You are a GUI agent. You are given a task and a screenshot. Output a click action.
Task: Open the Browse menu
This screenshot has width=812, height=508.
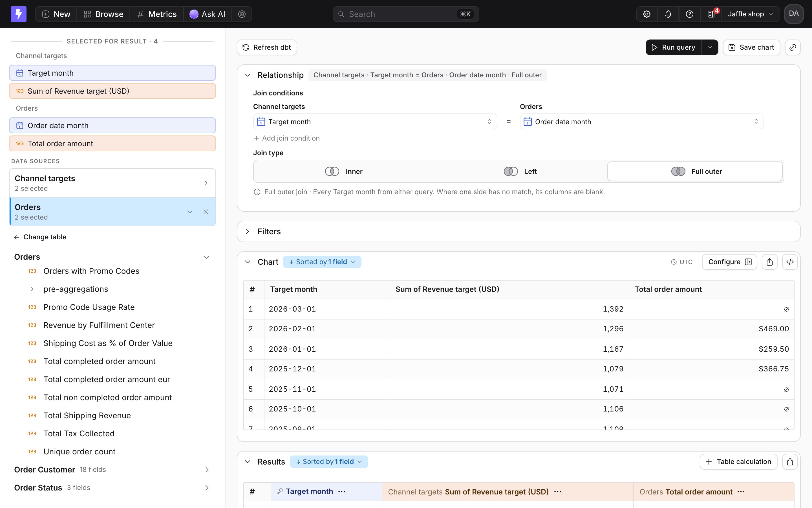point(103,14)
